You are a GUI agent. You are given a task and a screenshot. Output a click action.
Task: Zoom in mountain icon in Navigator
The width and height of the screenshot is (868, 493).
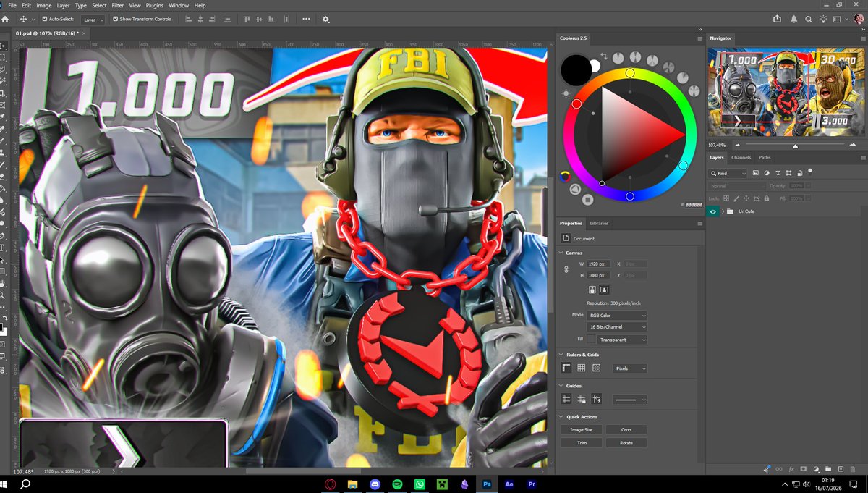tap(853, 145)
